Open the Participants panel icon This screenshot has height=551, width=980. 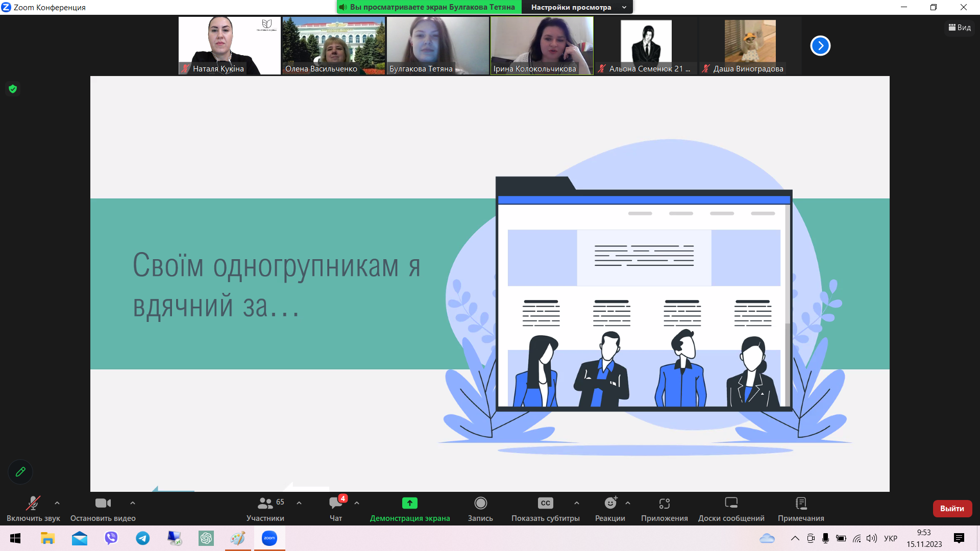pyautogui.click(x=265, y=504)
